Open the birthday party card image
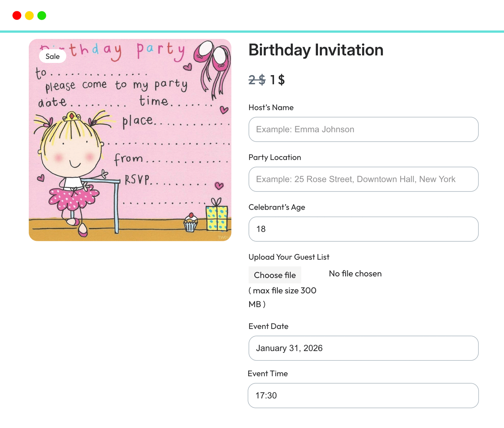The width and height of the screenshot is (504, 428). click(x=130, y=140)
